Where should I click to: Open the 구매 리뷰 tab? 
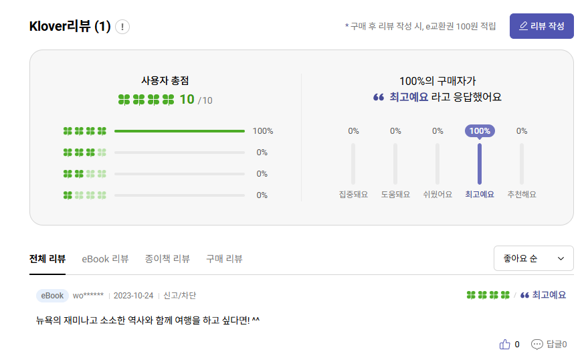coord(224,259)
